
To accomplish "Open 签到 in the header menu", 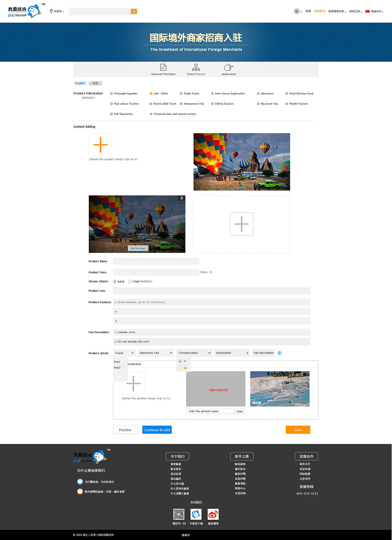I will (x=308, y=11).
